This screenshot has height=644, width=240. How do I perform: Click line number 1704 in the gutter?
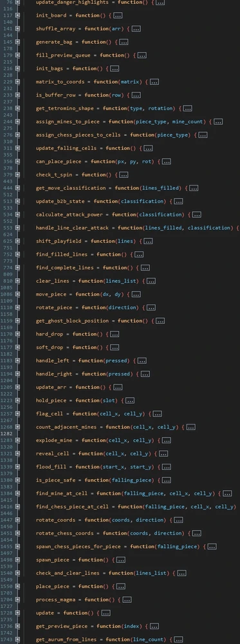[x=6, y=600]
